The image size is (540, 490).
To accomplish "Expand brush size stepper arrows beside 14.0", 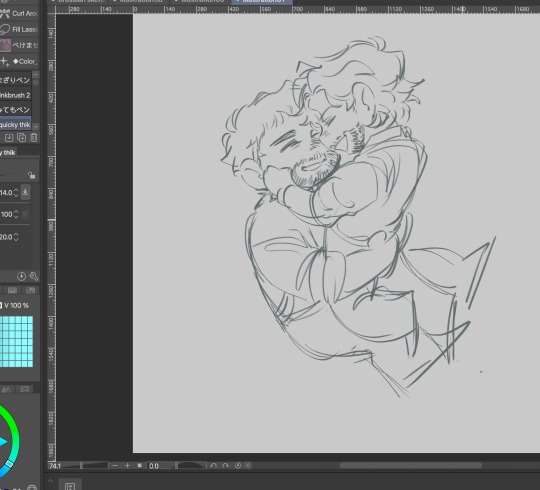I will pyautogui.click(x=16, y=192).
